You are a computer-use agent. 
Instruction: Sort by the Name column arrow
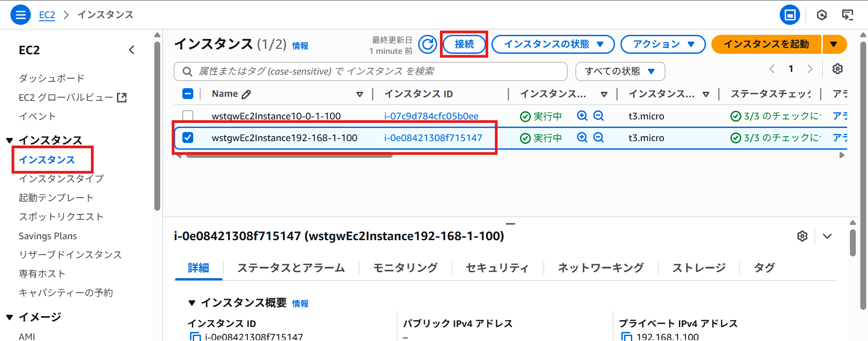coord(360,94)
